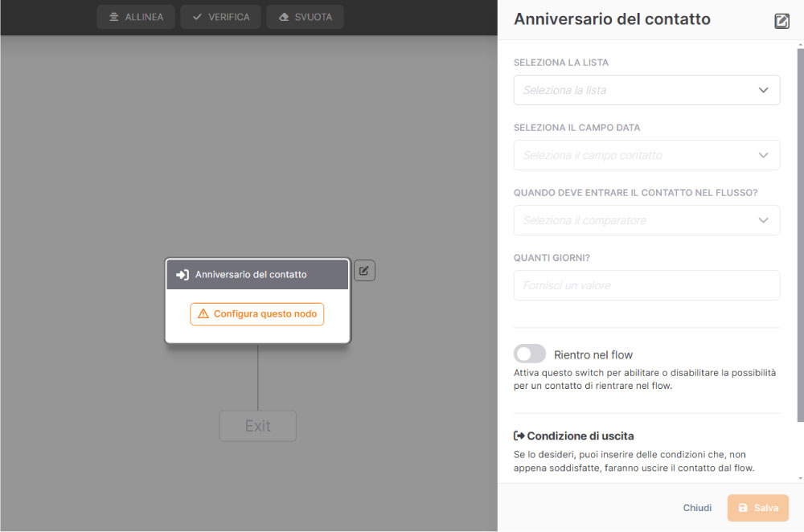
Task: Click the Condizione di uscita heading
Action: 580,436
